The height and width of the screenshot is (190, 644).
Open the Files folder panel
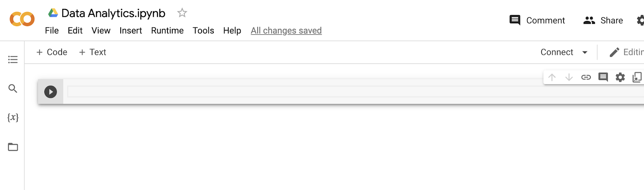point(13,147)
